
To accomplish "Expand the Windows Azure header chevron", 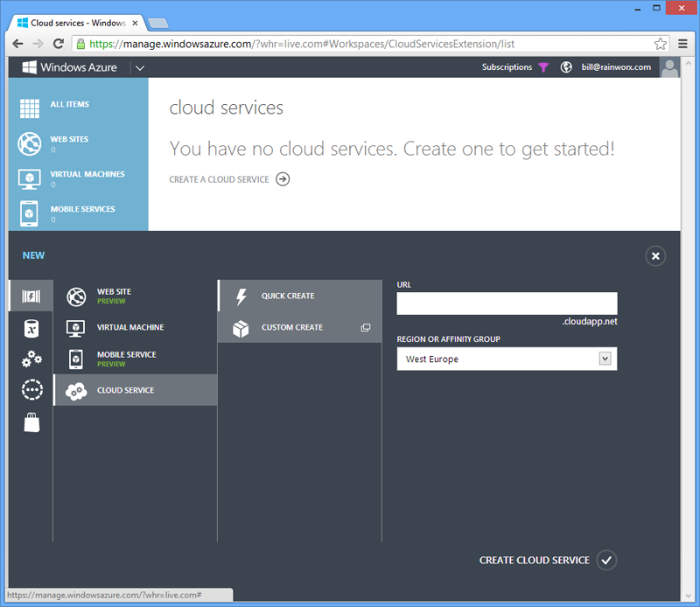I will (x=140, y=68).
